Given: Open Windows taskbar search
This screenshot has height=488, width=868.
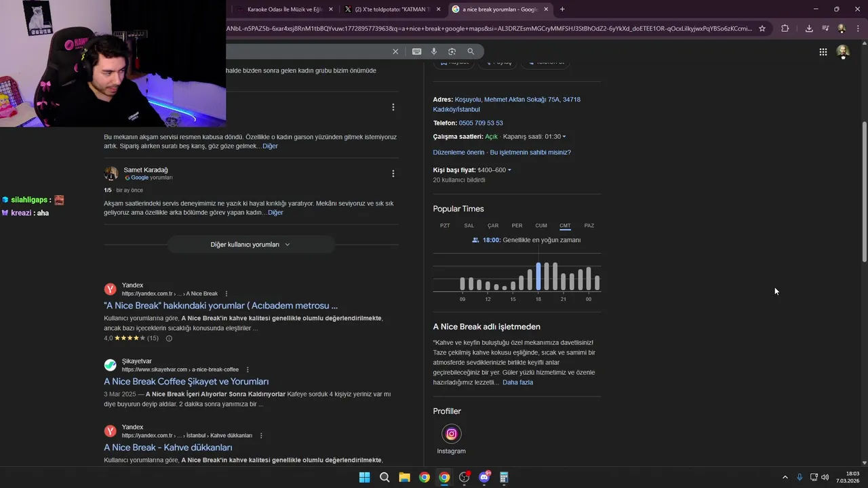Looking at the screenshot, I should [x=384, y=477].
